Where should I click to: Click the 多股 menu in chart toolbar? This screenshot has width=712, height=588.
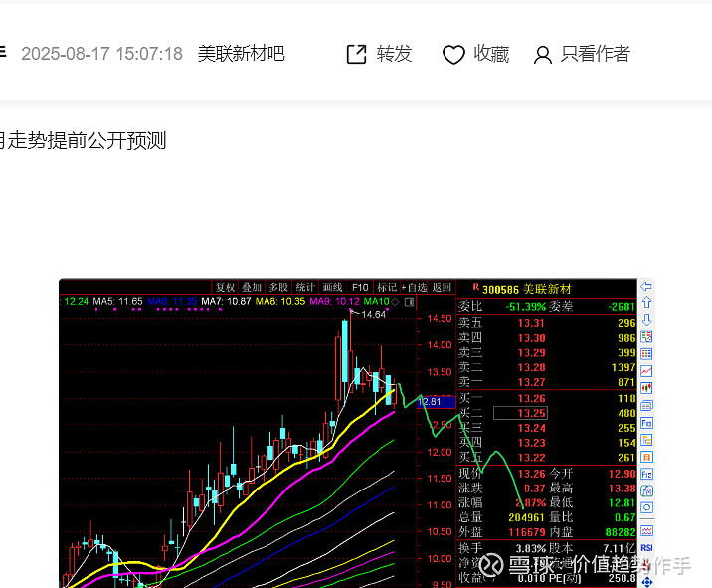278,288
